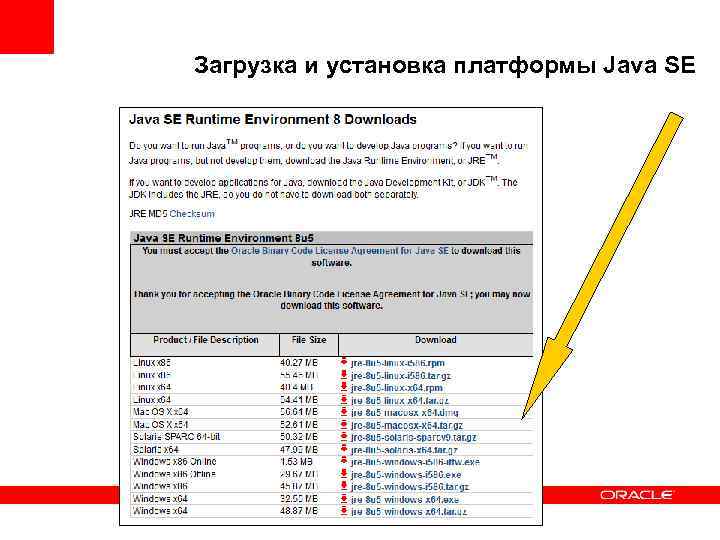Download jre-8u5-windows-x64.exe via its file name link
The width and height of the screenshot is (720, 540).
405,499
